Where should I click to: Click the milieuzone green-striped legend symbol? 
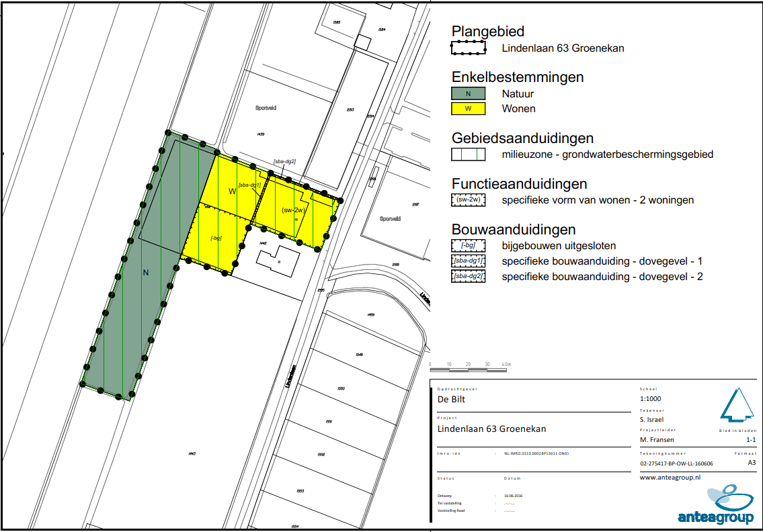point(468,154)
